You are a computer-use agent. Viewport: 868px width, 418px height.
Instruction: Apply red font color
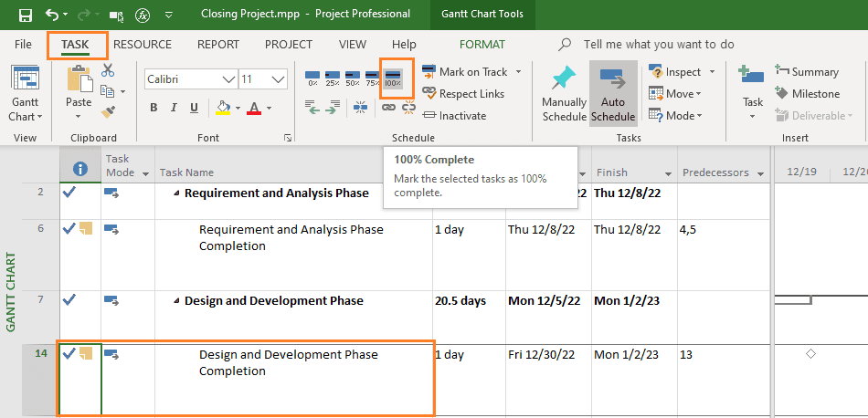(x=253, y=108)
